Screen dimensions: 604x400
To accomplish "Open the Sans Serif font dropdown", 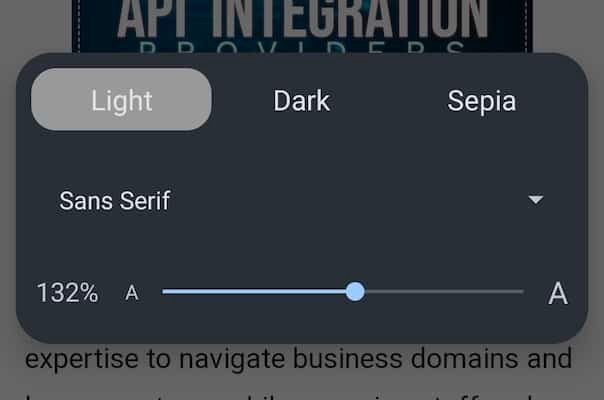I will tap(302, 200).
